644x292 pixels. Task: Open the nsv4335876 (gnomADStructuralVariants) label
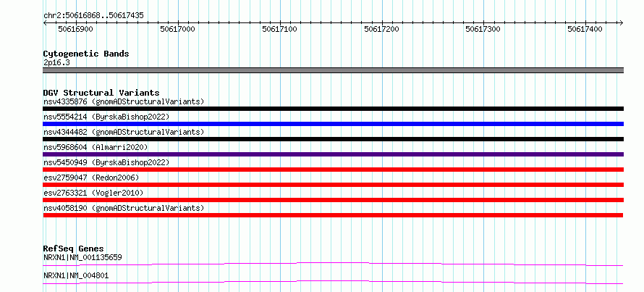click(x=124, y=101)
